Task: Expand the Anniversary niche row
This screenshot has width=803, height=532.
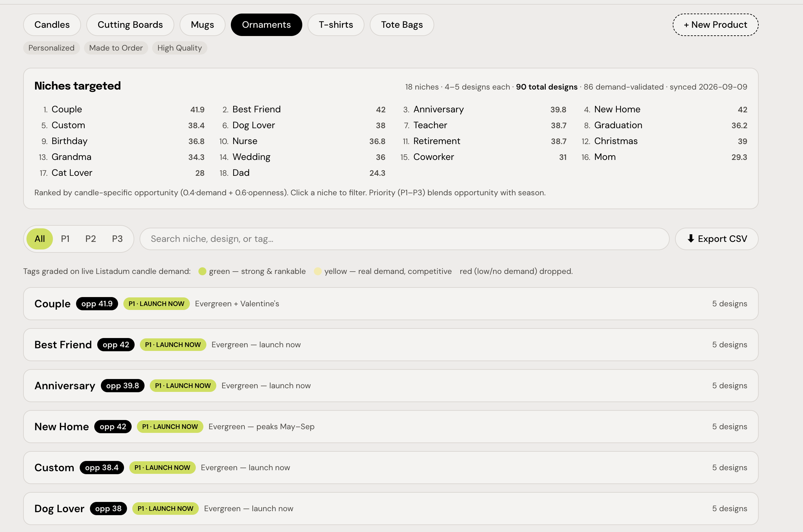Action: coord(391,385)
